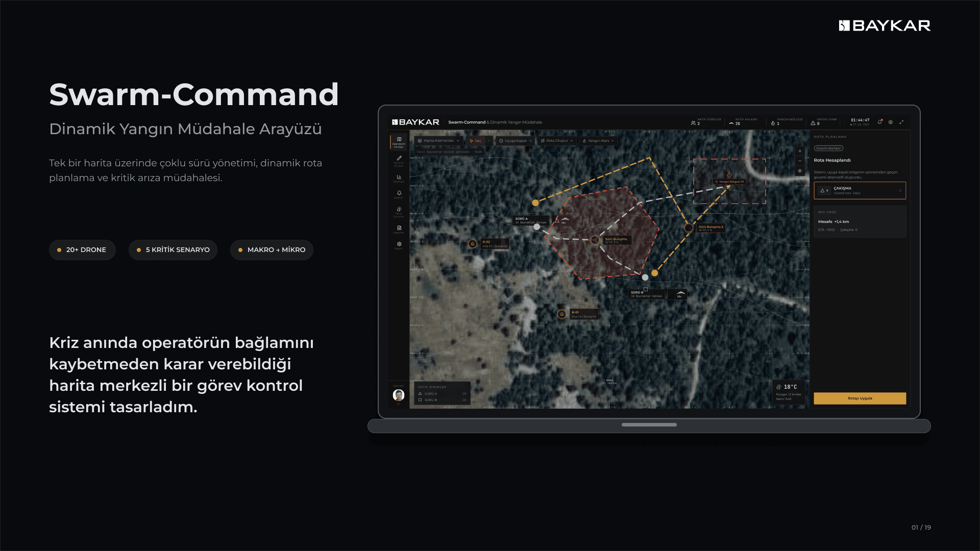Screen dimensions: 980x551
Task: Click the Aktif Kalkan drone counter
Action: [743, 122]
